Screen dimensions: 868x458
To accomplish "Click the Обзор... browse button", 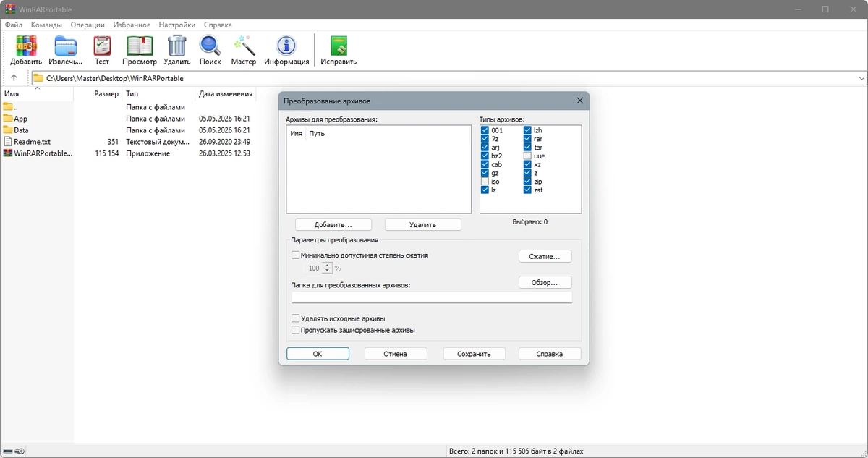I will tap(545, 282).
